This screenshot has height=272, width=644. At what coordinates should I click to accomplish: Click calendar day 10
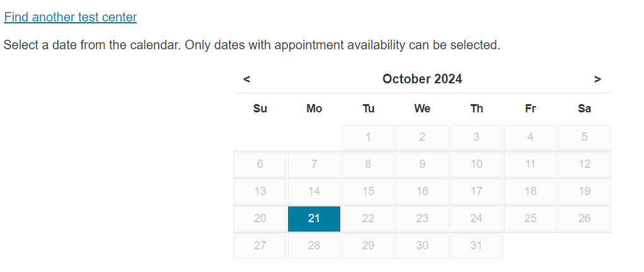click(x=476, y=164)
